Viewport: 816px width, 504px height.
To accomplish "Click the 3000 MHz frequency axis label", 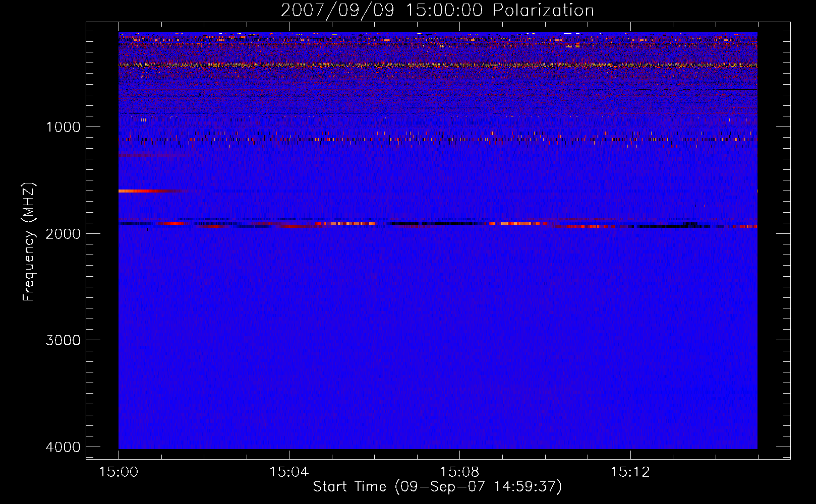I will (x=63, y=340).
